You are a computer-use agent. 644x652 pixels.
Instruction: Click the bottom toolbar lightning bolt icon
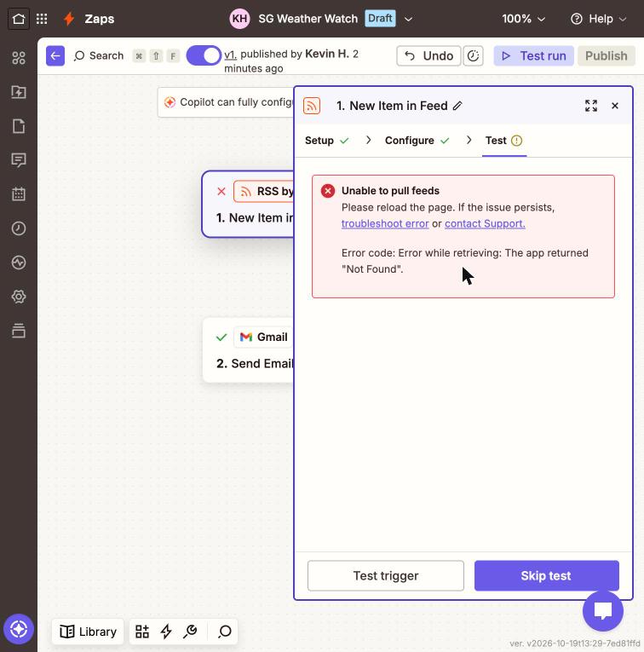tap(166, 632)
